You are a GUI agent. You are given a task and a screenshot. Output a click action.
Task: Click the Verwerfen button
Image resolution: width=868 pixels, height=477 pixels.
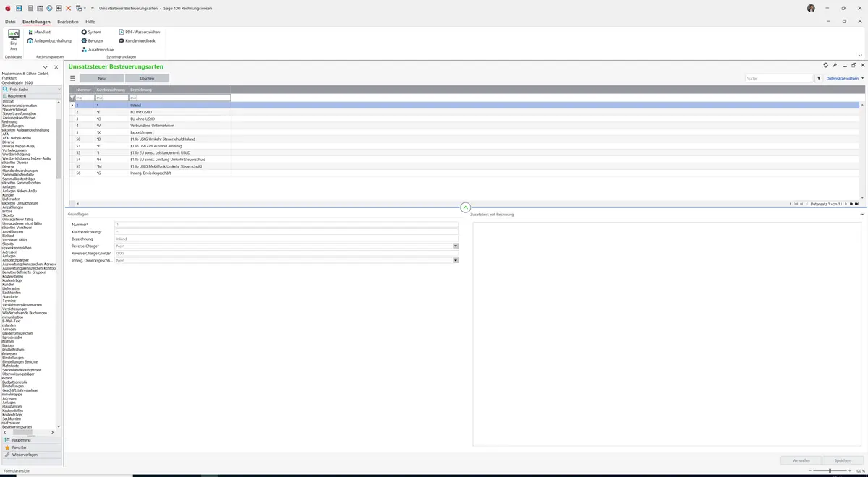point(801,460)
